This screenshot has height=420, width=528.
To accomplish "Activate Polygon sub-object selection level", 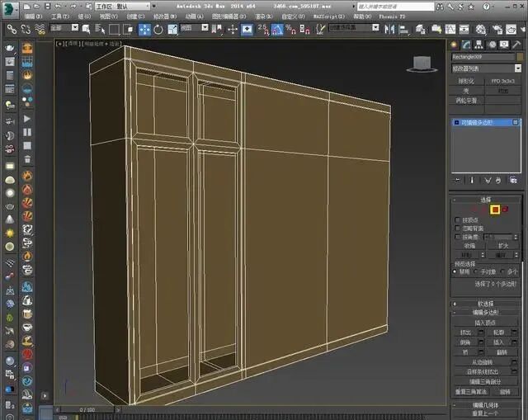I will pos(495,210).
